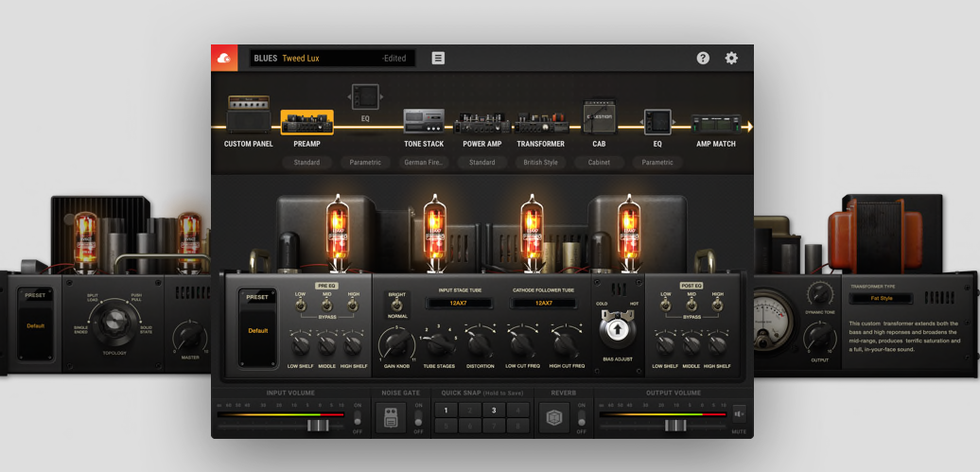Screen dimensions: 980x472
Task: Click the Dynamic Tone knob on right panel
Action: click(x=820, y=293)
